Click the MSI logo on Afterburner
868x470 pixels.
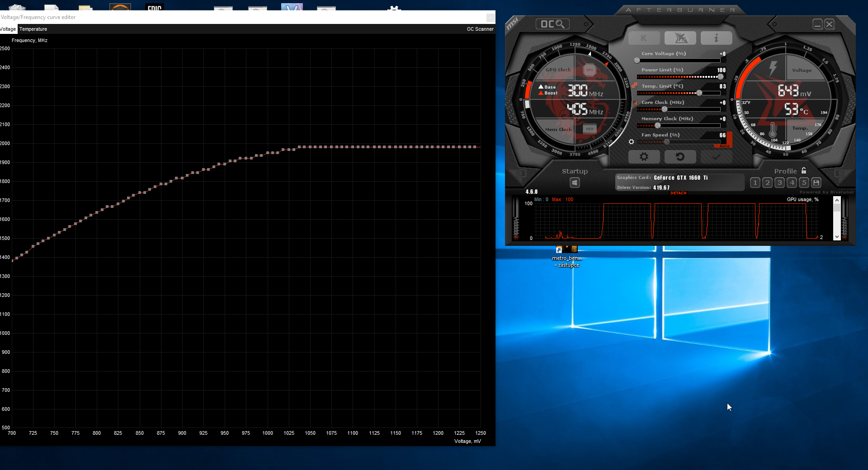click(x=512, y=24)
